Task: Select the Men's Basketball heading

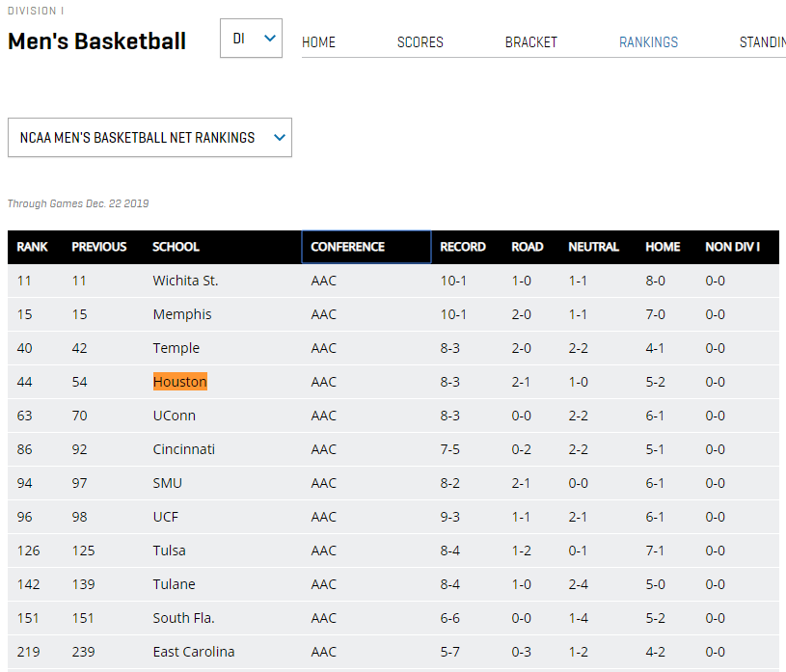Action: (x=96, y=41)
